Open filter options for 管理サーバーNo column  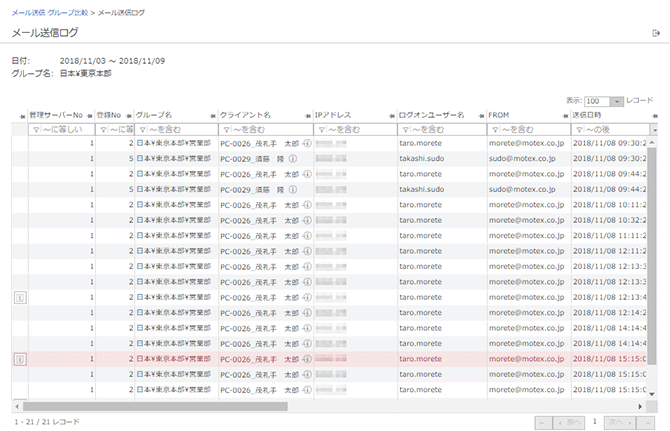point(37,130)
